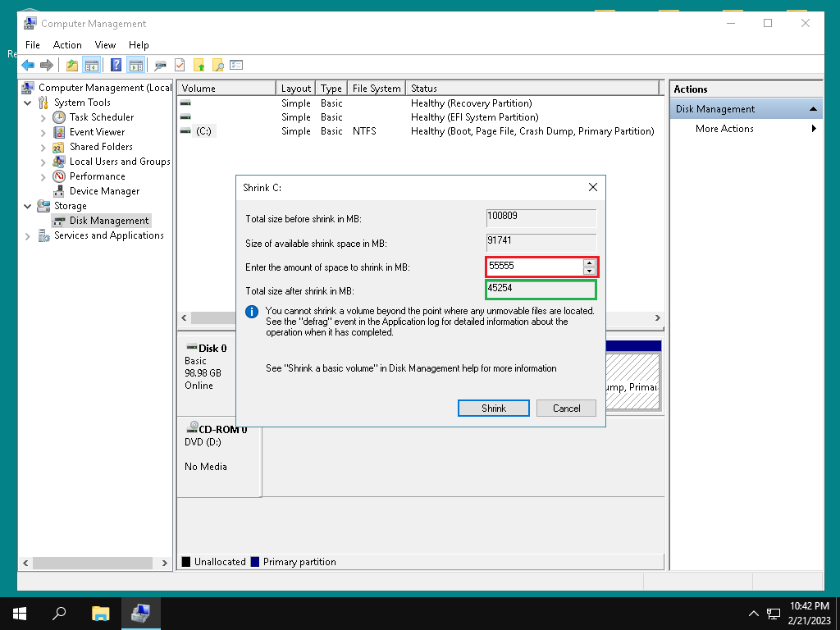
Task: Click the Back arrow in toolbar
Action: pos(28,66)
